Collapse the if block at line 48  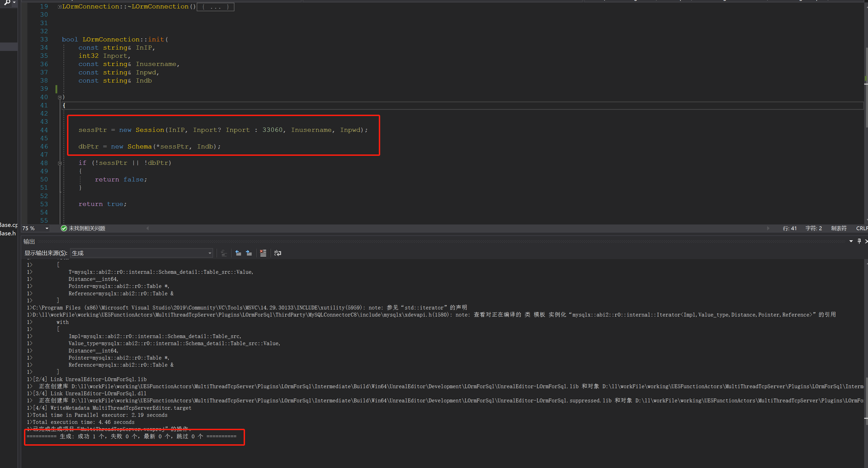[60, 163]
